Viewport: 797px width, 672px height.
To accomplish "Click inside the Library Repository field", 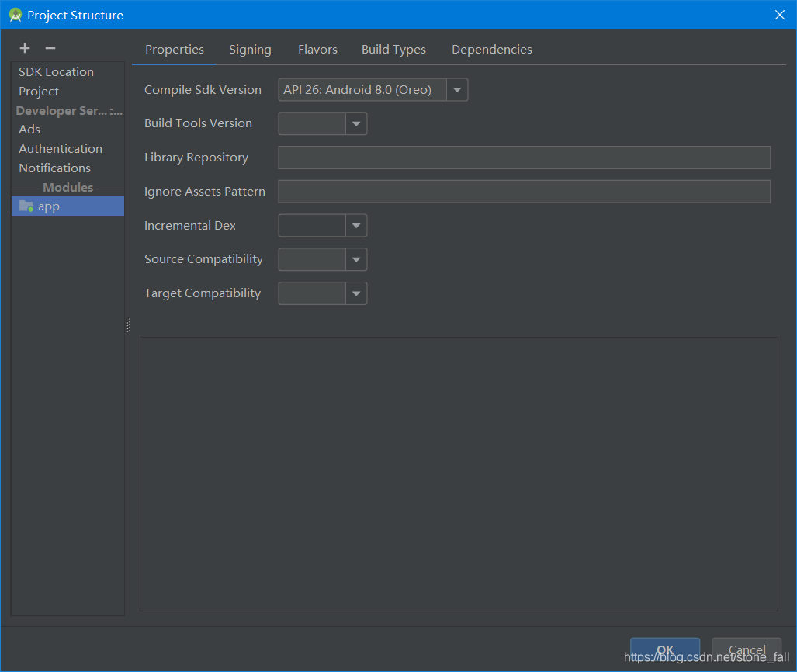I will [524, 158].
